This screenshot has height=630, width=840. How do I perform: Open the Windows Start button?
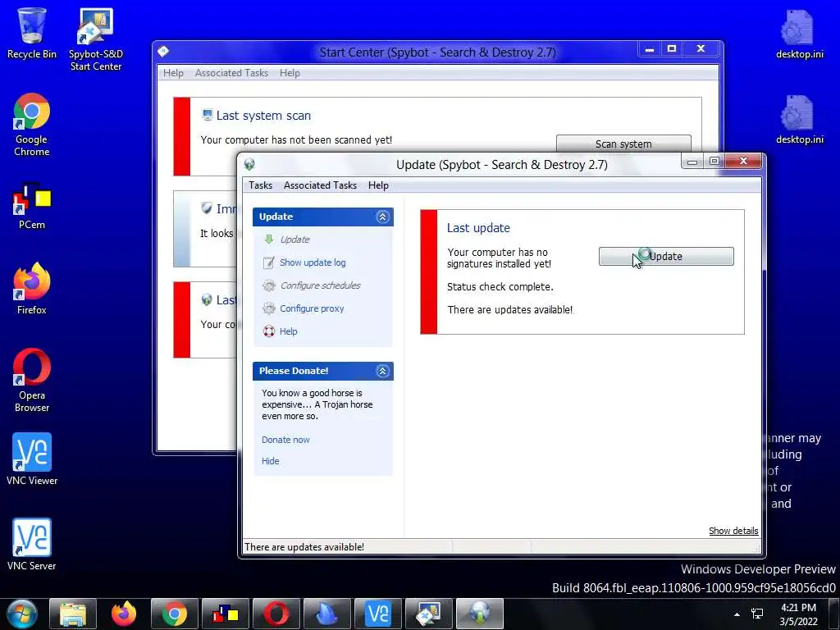pyautogui.click(x=21, y=614)
